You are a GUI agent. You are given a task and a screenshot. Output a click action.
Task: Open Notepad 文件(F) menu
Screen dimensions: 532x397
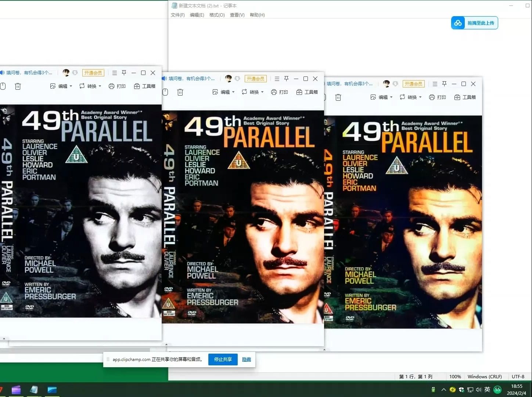click(x=178, y=15)
